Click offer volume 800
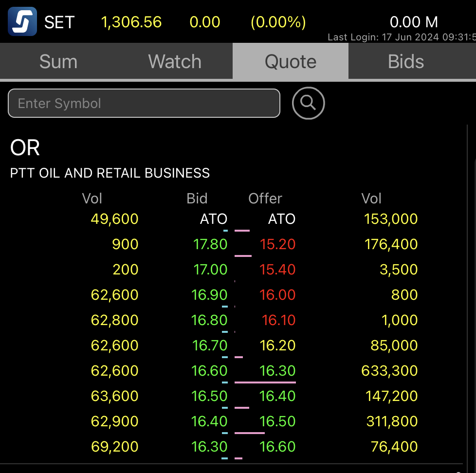This screenshot has width=476, height=473. click(x=404, y=295)
